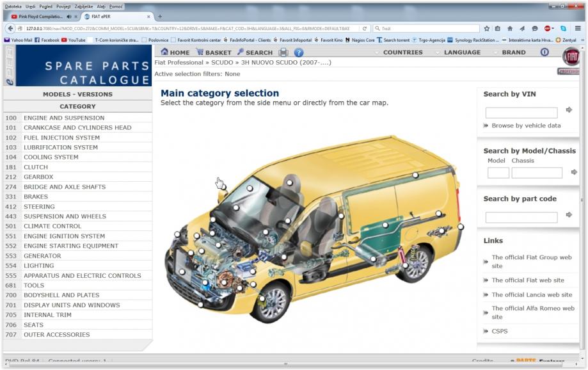This screenshot has width=588, height=370.
Task: Select FUEL INJECTION SYSTEM category
Action: [77, 138]
